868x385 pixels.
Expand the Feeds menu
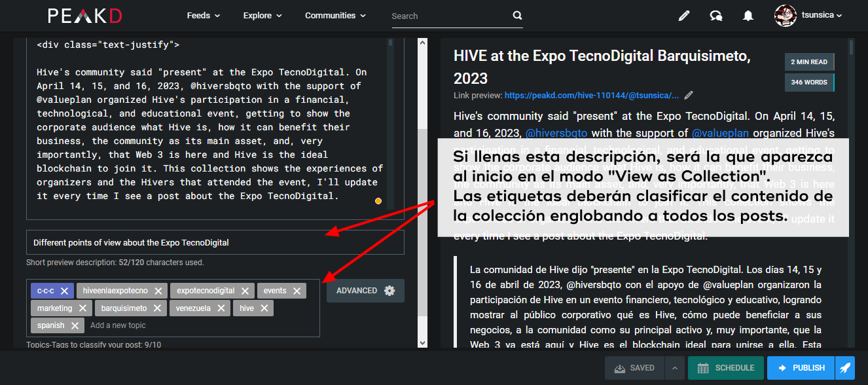tap(204, 16)
